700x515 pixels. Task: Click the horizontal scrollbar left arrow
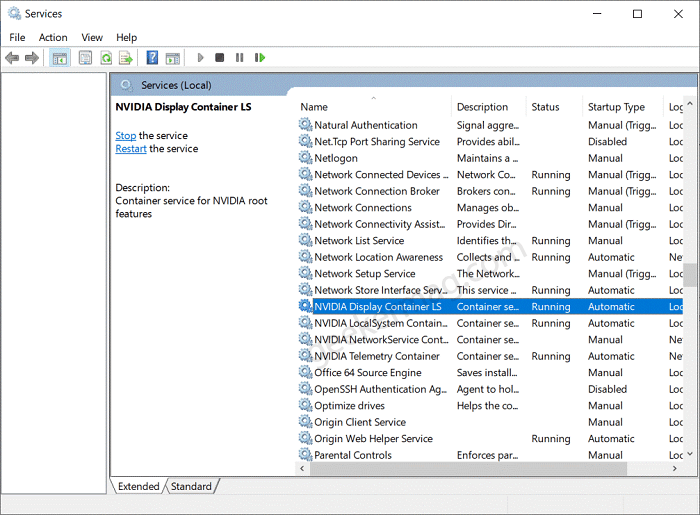click(303, 469)
